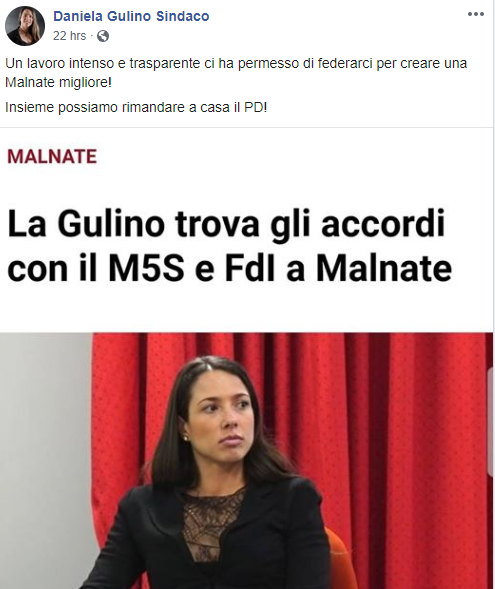
Task: Click the word "M5S" in the article headline
Action: coord(146,269)
